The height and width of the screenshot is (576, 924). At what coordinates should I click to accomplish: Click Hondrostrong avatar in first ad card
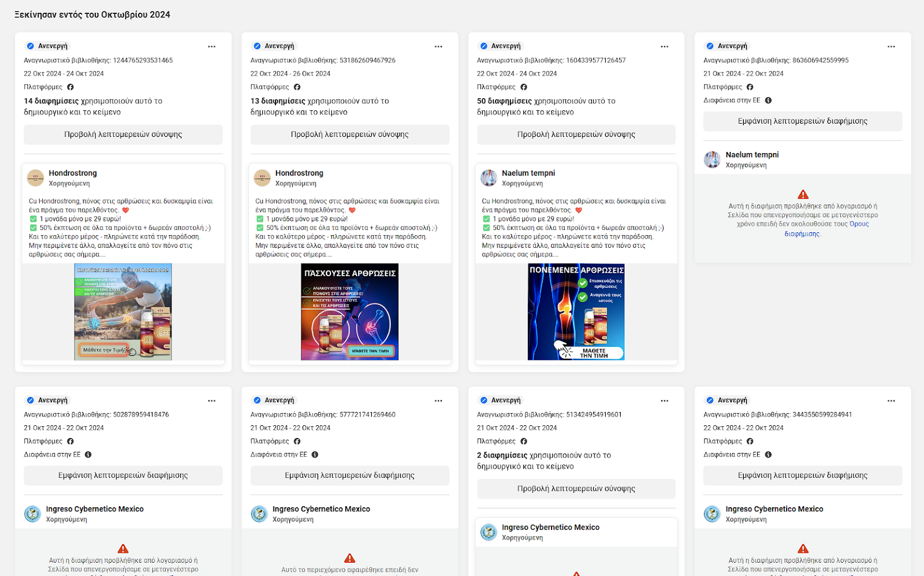click(x=36, y=178)
